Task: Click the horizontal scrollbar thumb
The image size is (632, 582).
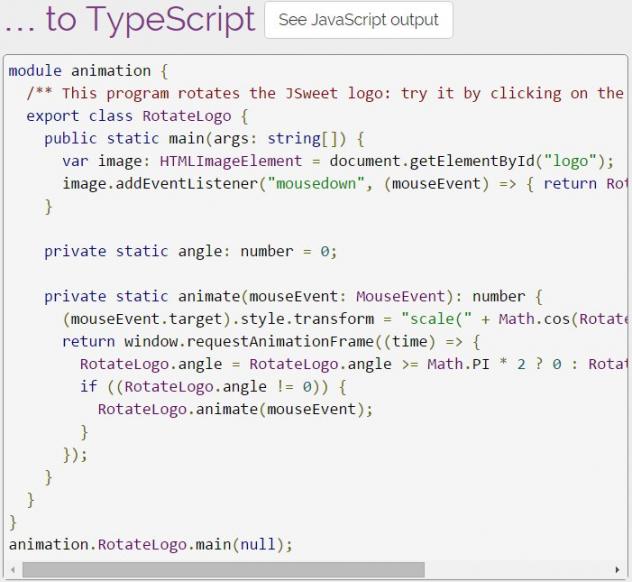Action: click(x=222, y=570)
